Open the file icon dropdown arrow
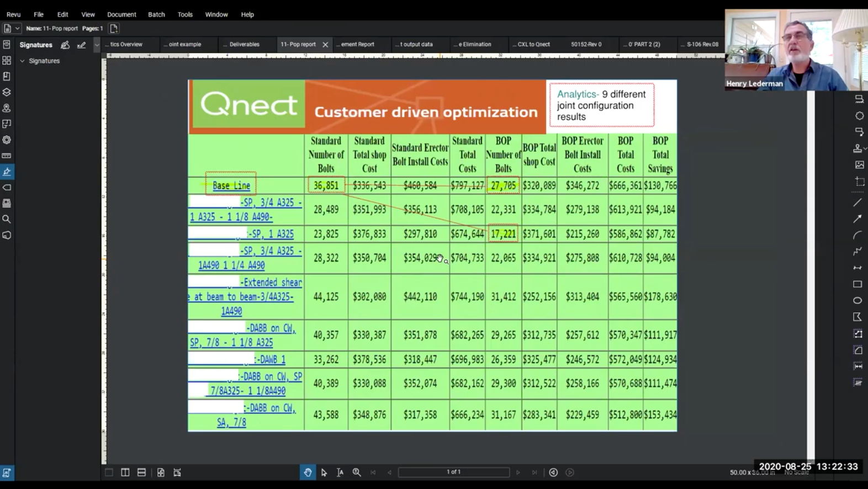The width and height of the screenshot is (868, 489). [17, 28]
